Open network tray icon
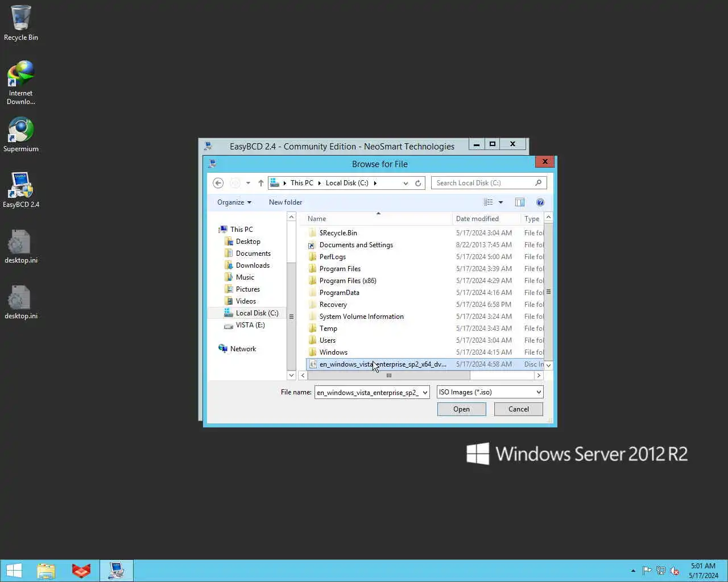 pyautogui.click(x=660, y=571)
